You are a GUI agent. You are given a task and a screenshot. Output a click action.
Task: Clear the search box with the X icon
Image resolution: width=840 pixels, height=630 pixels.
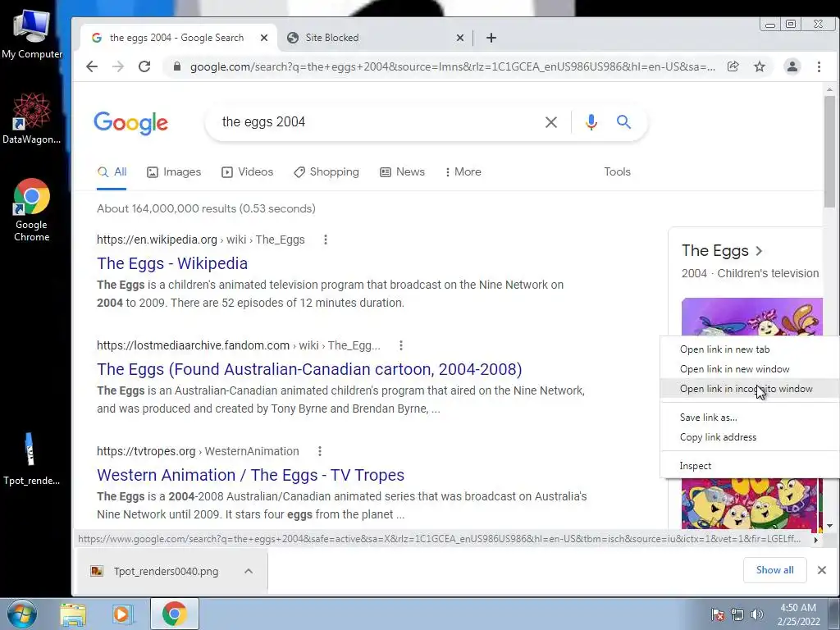pyautogui.click(x=550, y=122)
